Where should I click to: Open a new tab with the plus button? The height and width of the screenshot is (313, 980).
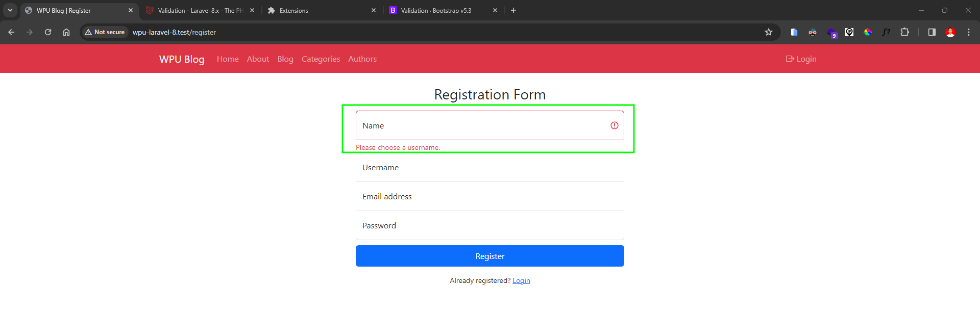(x=513, y=10)
